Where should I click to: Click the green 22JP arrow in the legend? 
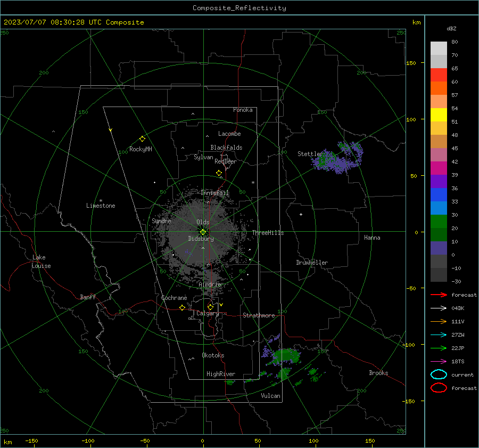click(439, 348)
